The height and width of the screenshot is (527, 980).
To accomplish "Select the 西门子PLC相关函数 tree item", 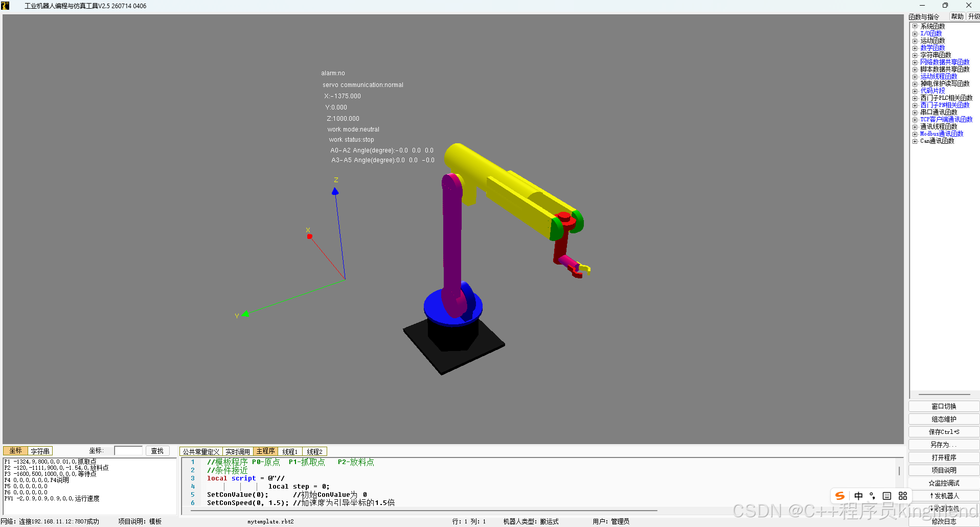I will 946,98.
